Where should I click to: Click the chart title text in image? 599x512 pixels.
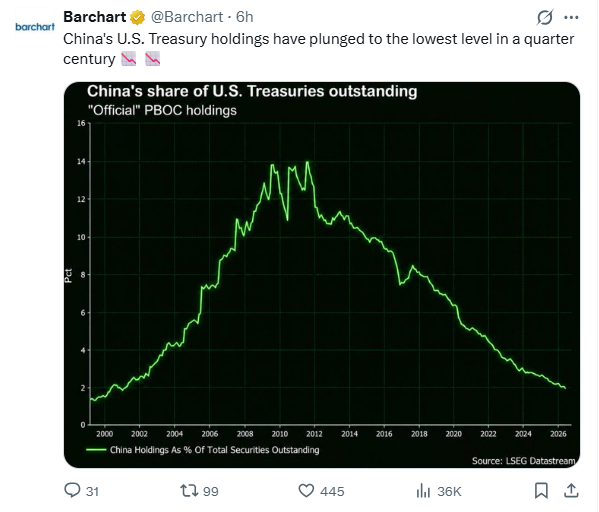(252, 91)
